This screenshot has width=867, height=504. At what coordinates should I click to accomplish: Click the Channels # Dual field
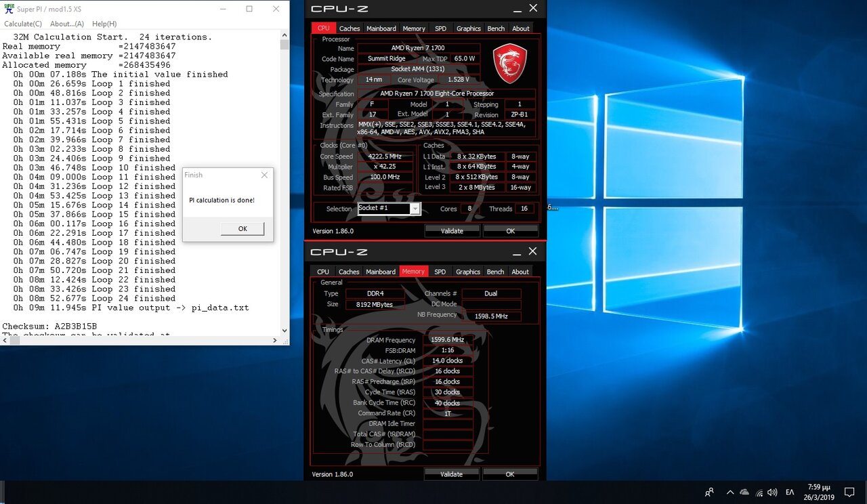tap(491, 293)
